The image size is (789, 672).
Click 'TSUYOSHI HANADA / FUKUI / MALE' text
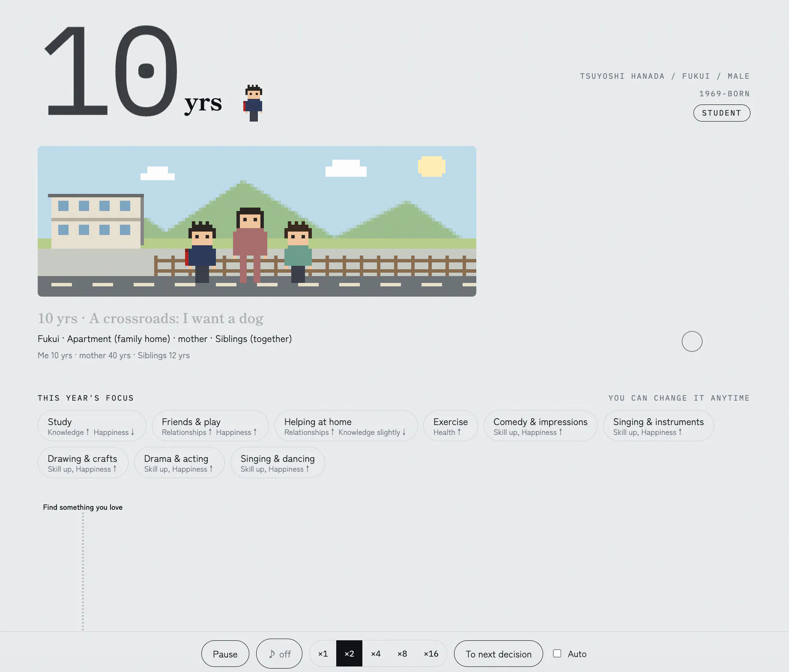tap(665, 76)
